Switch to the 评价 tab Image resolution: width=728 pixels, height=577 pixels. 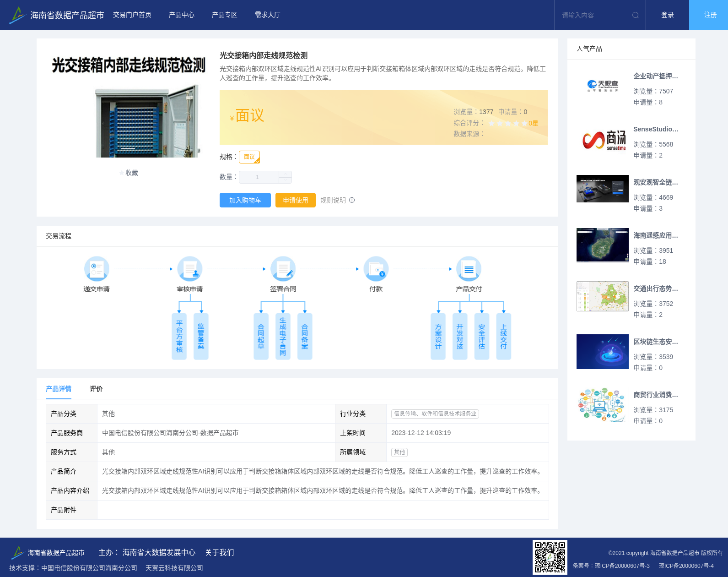click(x=96, y=389)
